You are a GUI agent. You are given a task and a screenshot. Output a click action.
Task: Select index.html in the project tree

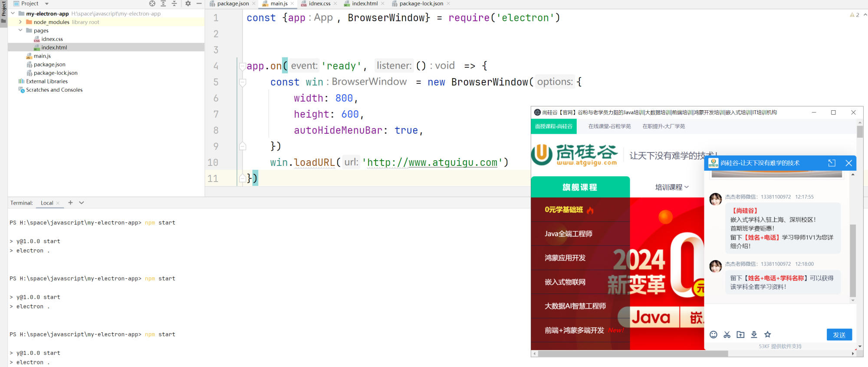pyautogui.click(x=54, y=47)
